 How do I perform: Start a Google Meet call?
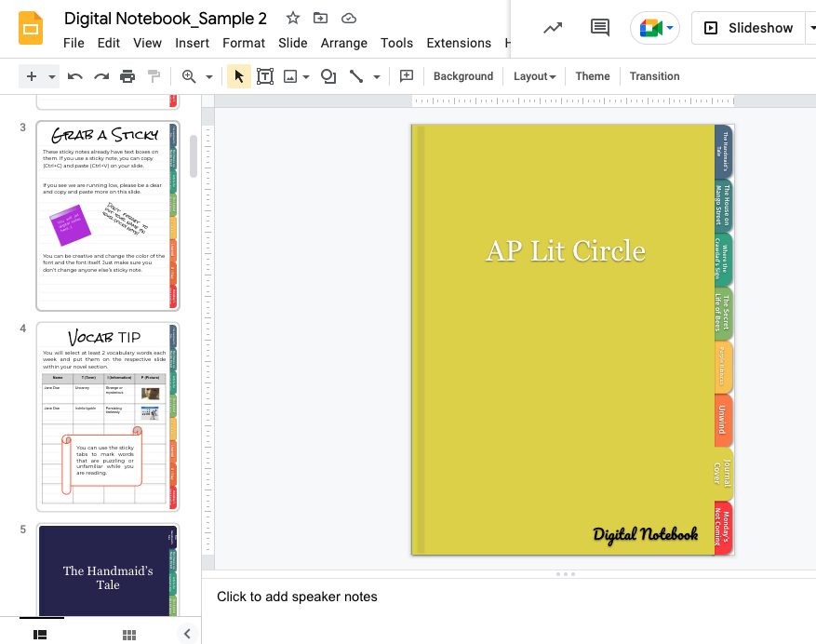click(650, 28)
